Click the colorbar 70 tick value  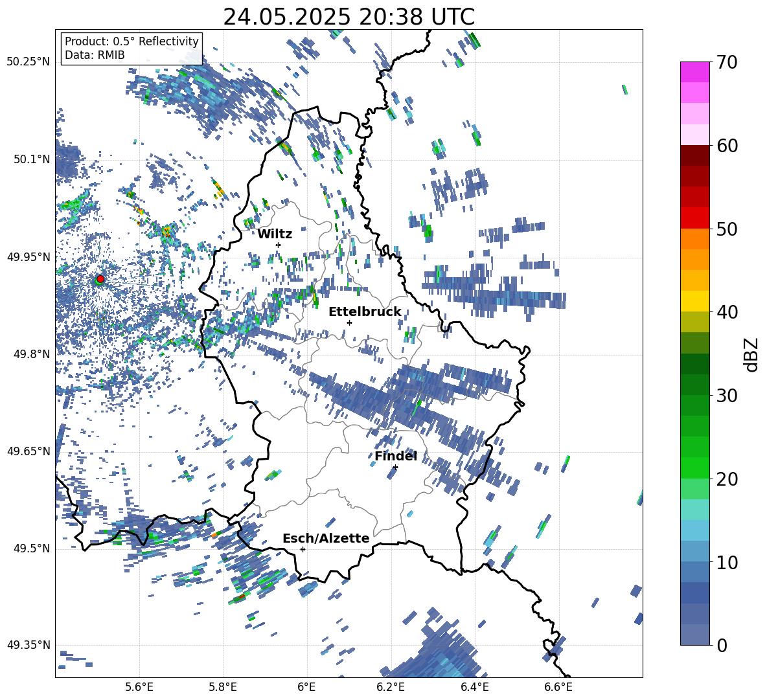point(727,63)
